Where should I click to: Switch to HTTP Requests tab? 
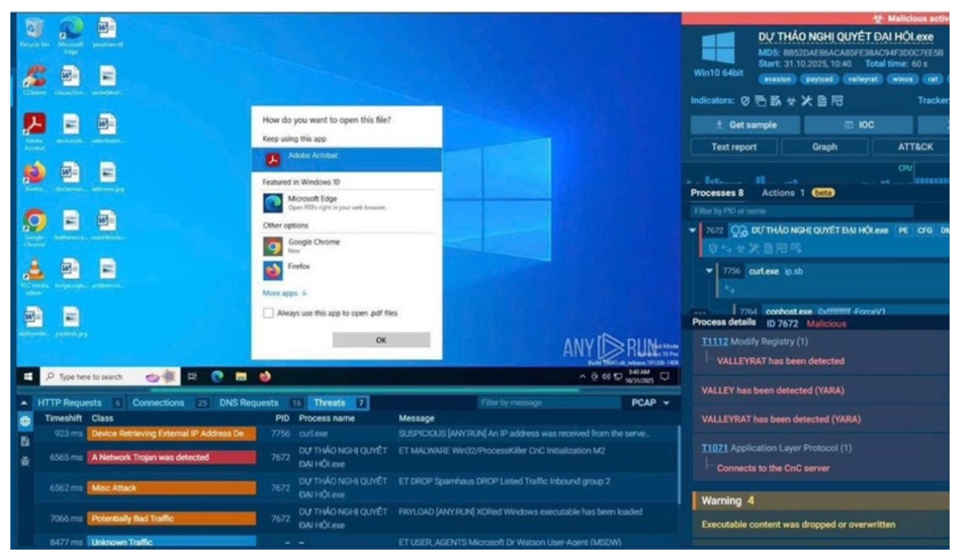[78, 402]
